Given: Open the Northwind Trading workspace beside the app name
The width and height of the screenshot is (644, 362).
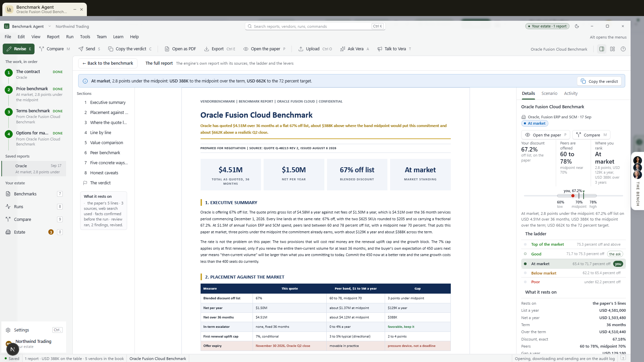Looking at the screenshot, I should [72, 26].
